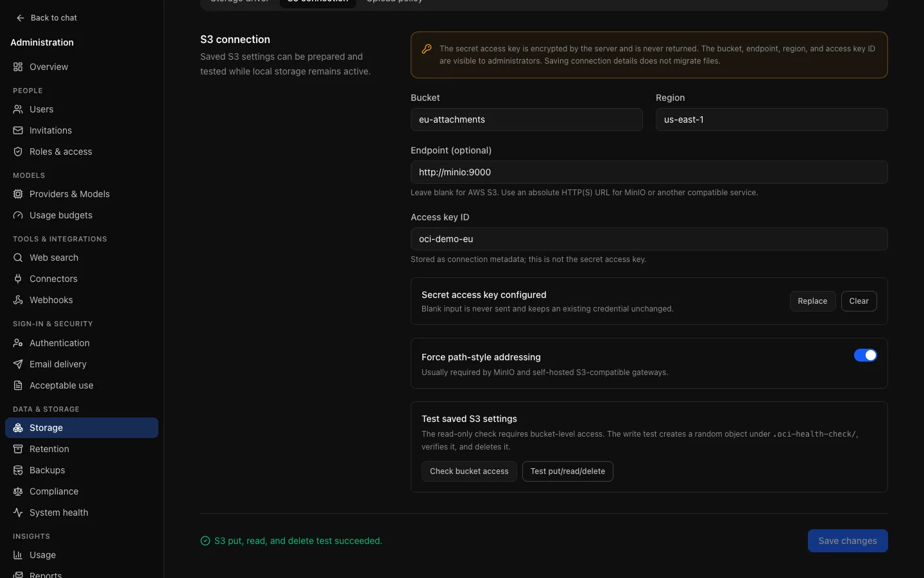
Task: Click 'Secret access key configured' text
Action: click(x=484, y=295)
